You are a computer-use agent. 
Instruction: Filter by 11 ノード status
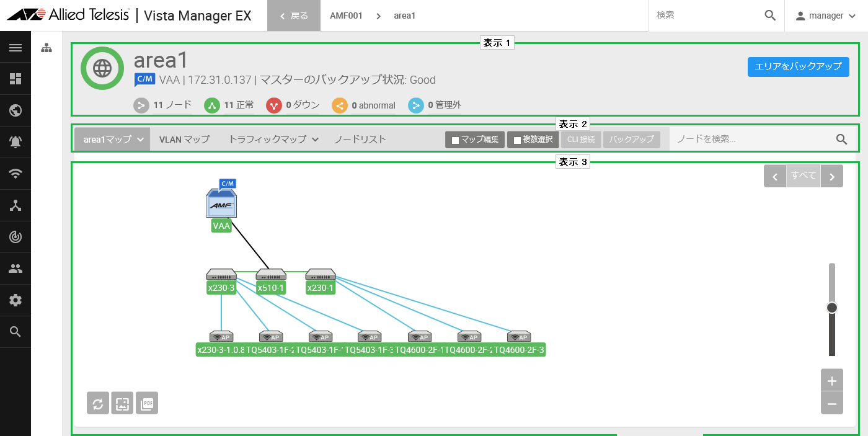click(162, 105)
